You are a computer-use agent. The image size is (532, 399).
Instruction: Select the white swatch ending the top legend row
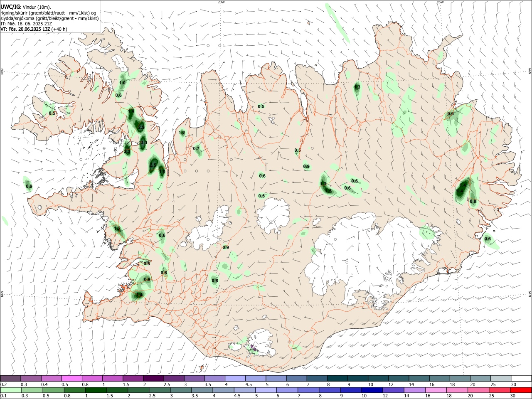pos(521,378)
